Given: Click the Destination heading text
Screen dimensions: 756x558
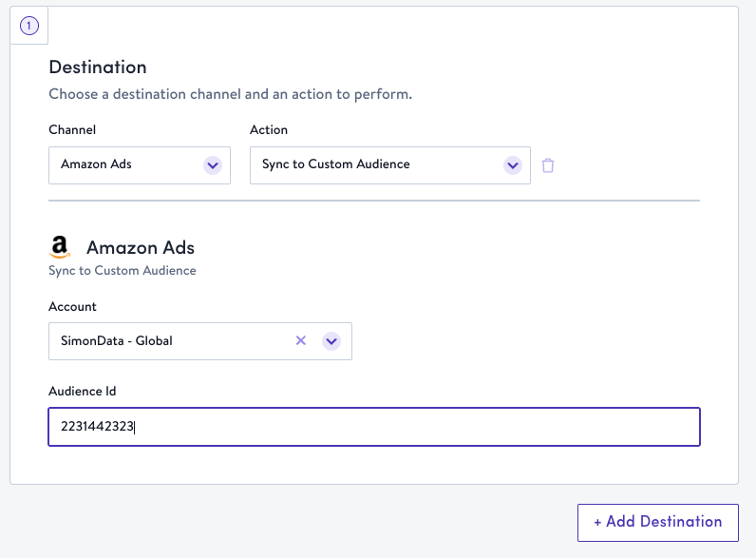Looking at the screenshot, I should tap(98, 67).
